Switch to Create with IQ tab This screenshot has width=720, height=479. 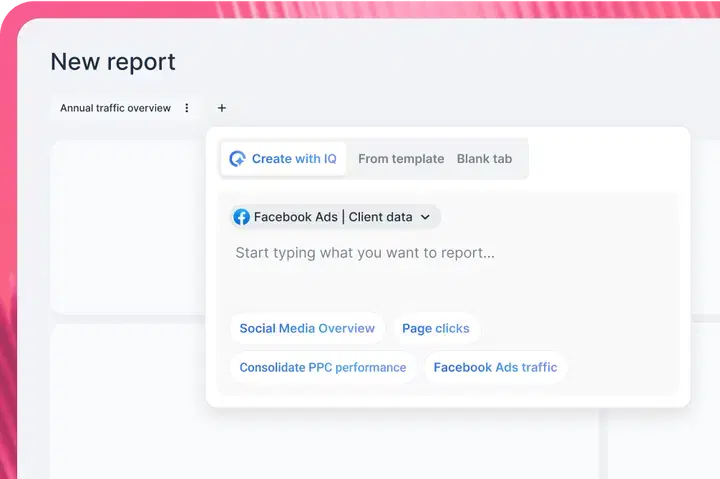(284, 159)
